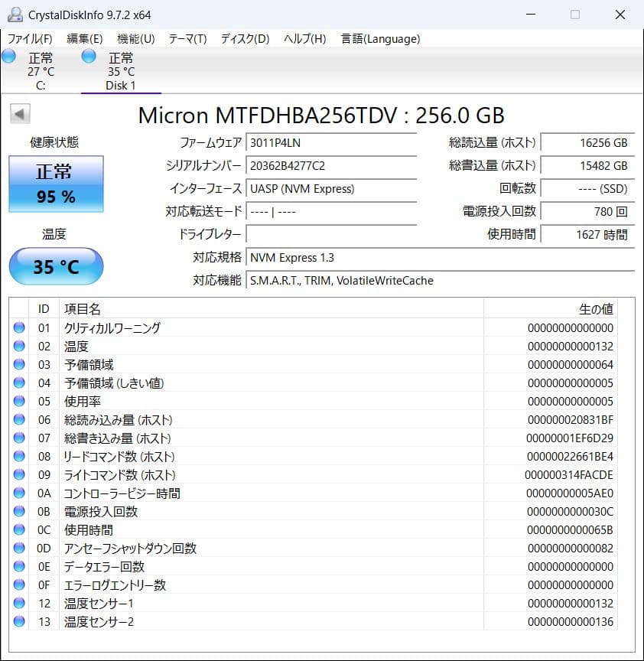The height and width of the screenshot is (661, 644).
Task: Click raw value 00000020831BF
Action: point(571,420)
